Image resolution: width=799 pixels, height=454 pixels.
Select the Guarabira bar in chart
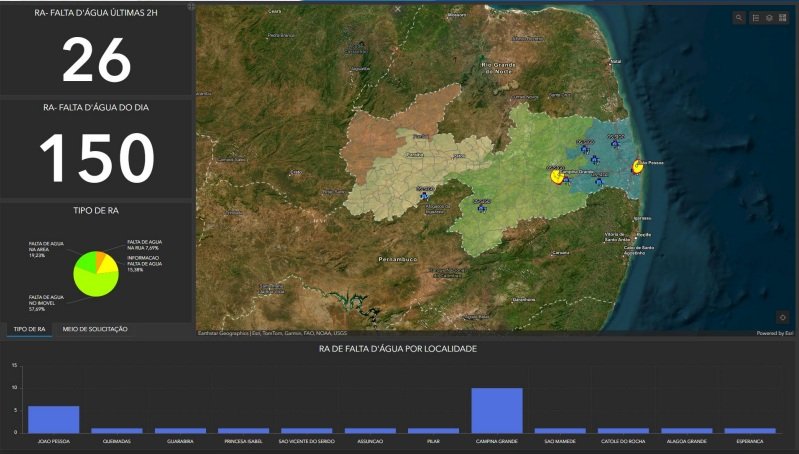pos(180,430)
